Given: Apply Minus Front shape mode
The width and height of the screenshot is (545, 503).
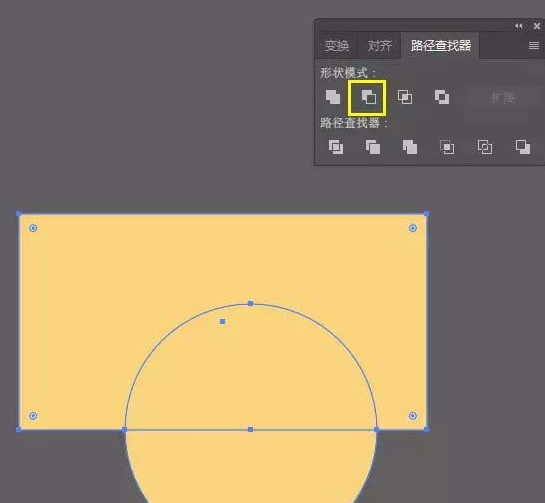Looking at the screenshot, I should tap(368, 97).
